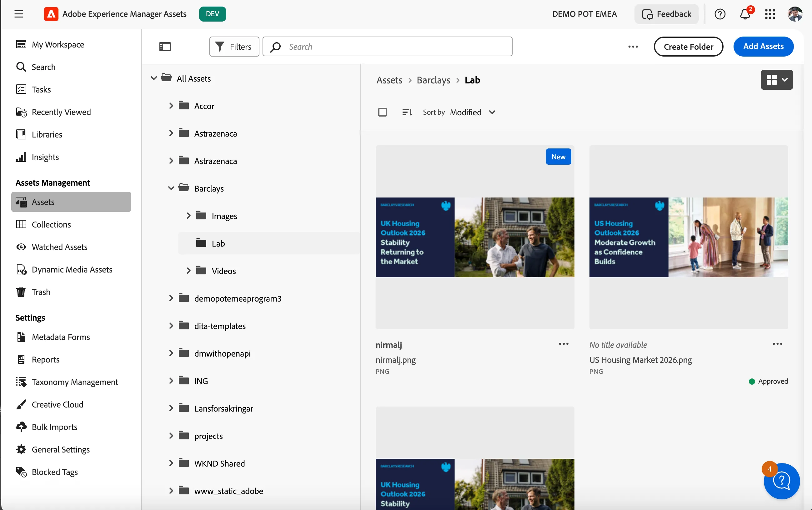
Task: Open the hamburger navigation menu
Action: [x=18, y=14]
